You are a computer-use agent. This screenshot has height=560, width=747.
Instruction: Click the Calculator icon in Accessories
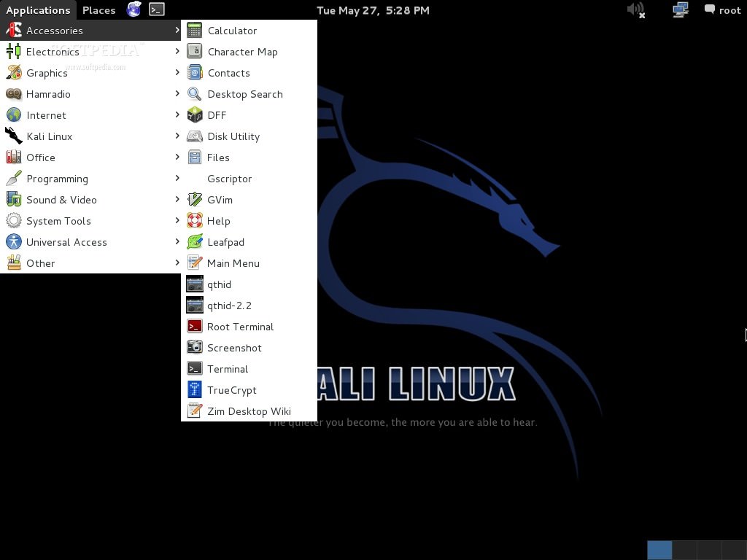tap(195, 31)
